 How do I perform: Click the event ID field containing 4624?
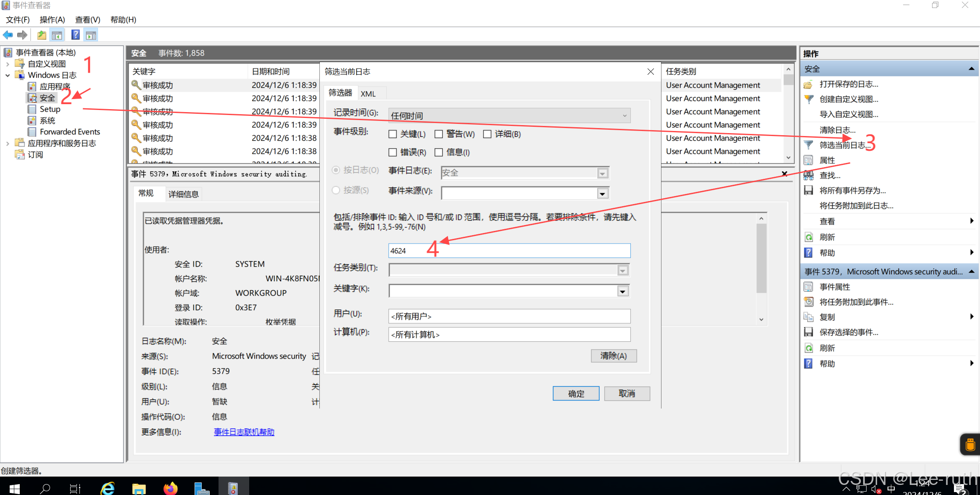[x=509, y=251]
